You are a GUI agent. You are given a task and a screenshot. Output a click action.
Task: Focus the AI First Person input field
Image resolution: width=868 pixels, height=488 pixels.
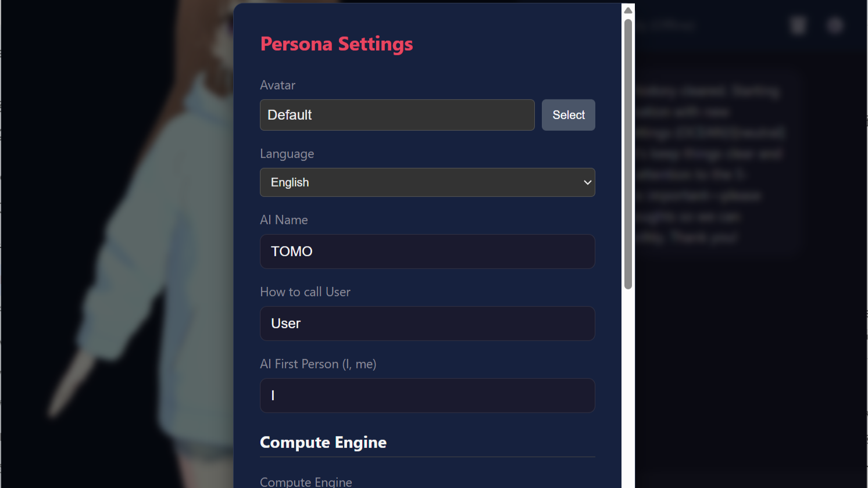(427, 396)
